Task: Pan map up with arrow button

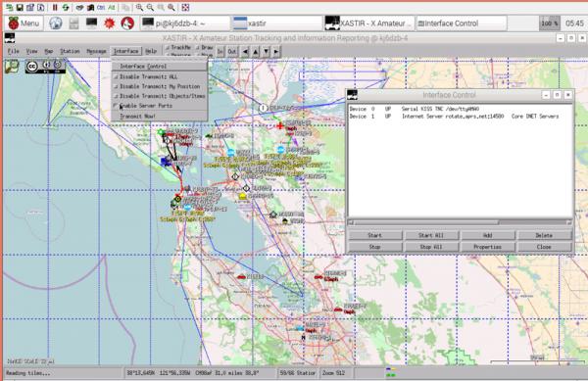Action: 256,52
